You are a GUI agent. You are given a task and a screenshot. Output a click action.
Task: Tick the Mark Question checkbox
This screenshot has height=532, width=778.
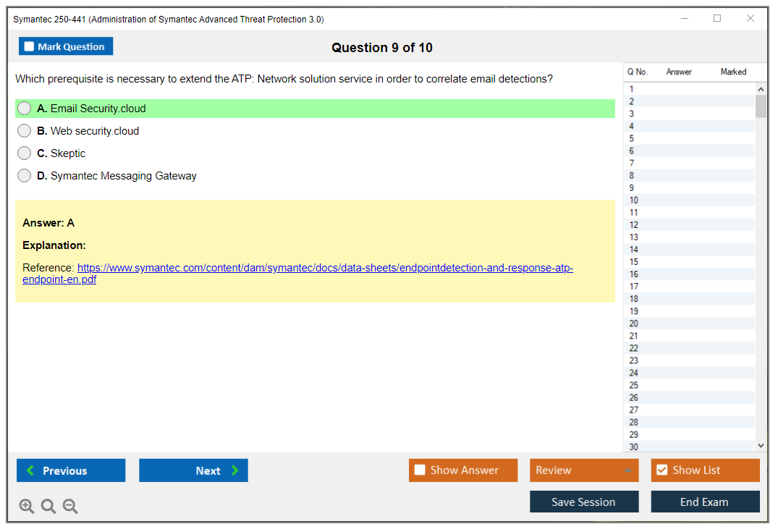[x=30, y=47]
